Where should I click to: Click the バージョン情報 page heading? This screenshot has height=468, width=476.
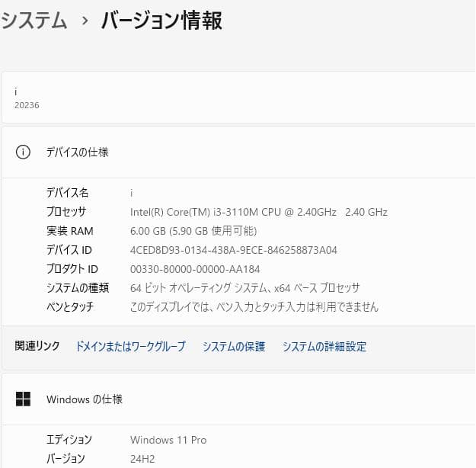click(161, 21)
